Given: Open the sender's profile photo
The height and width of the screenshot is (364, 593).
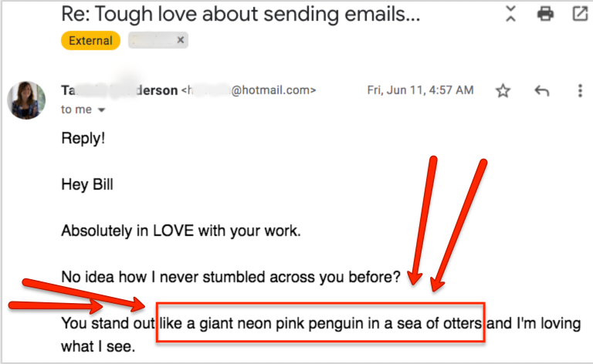Looking at the screenshot, I should tap(26, 100).
